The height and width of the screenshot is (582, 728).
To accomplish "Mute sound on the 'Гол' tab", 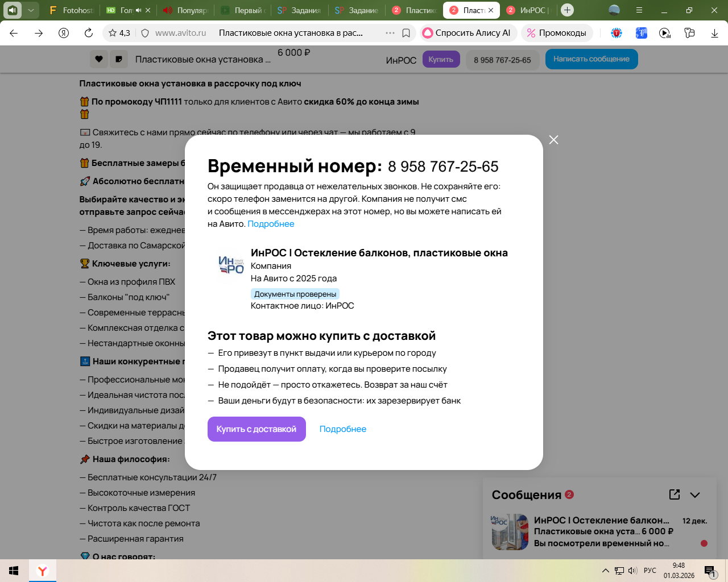I will [138, 10].
